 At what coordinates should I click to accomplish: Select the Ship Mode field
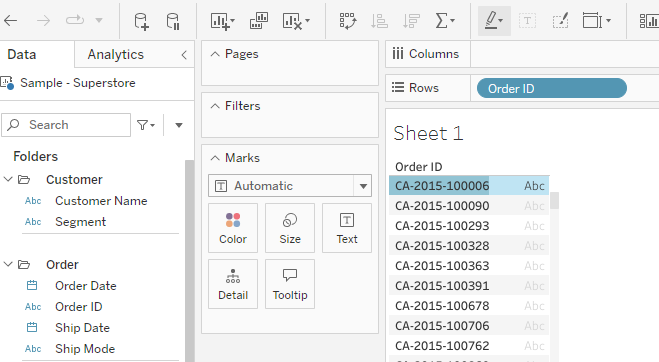click(x=85, y=349)
